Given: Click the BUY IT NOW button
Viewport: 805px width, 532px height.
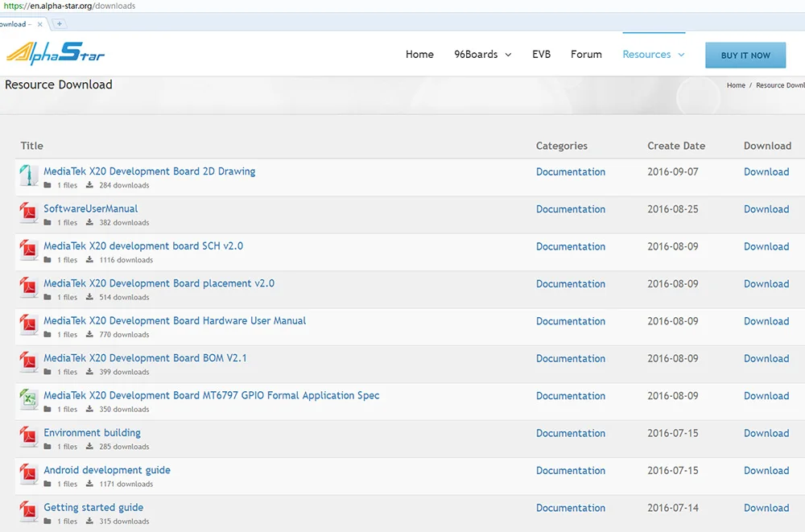Looking at the screenshot, I should pyautogui.click(x=745, y=55).
